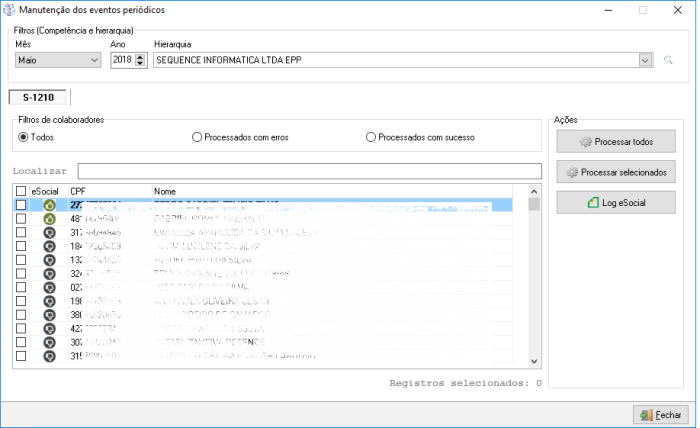Check the box for CPF starting 132
Viewport: 700px width, 428px height.
pos(21,260)
